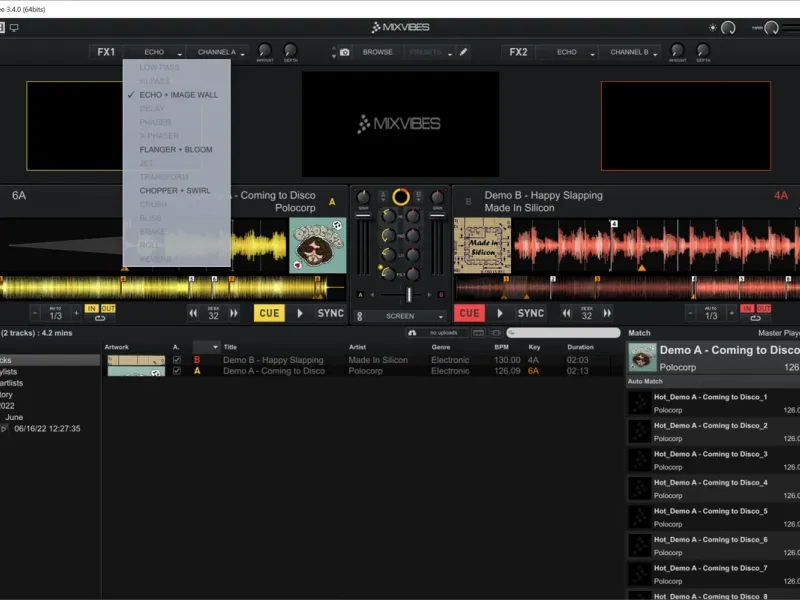This screenshot has height=600, width=800.
Task: Play deck A
Action: tap(300, 313)
